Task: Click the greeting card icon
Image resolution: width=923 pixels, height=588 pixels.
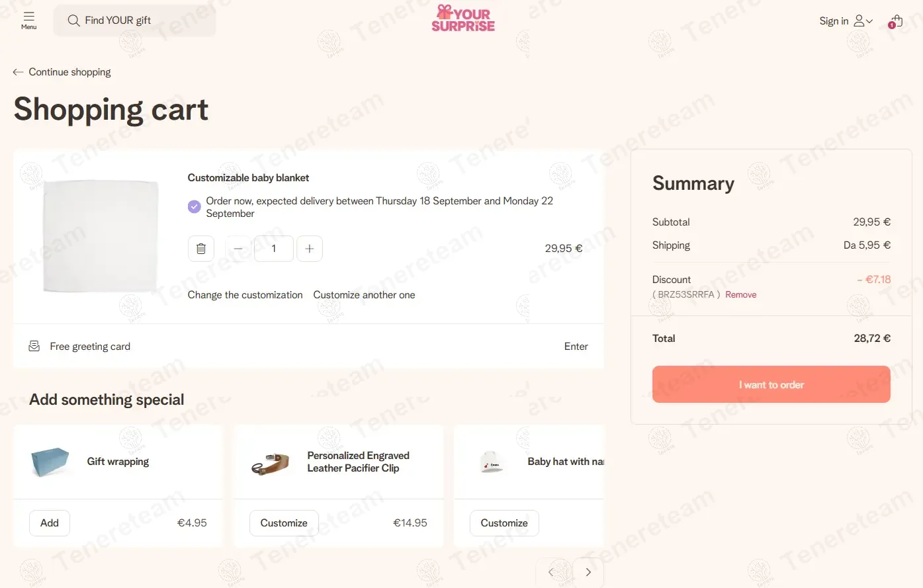Action: point(34,346)
